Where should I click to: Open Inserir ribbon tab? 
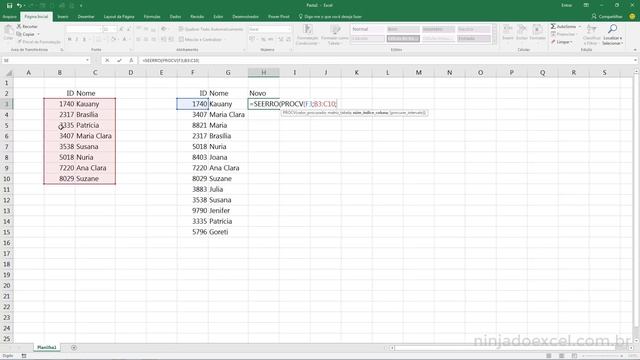pyautogui.click(x=63, y=16)
